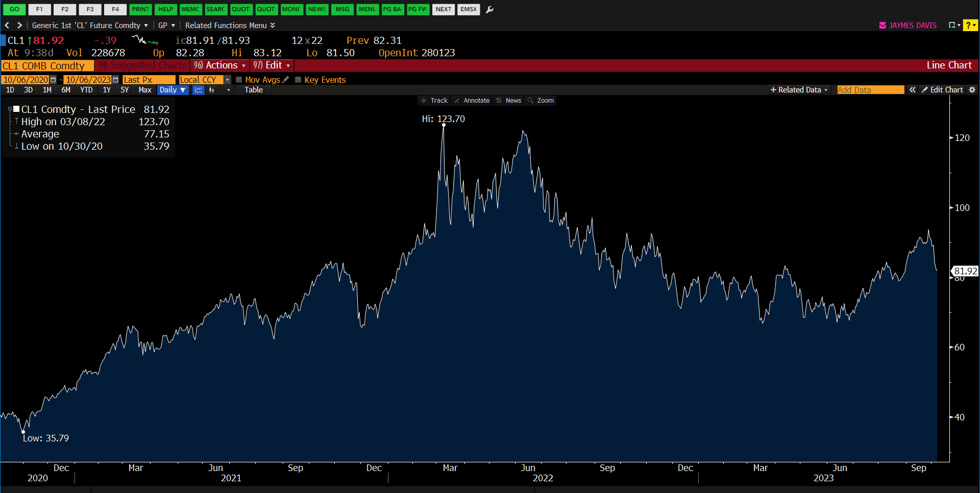Collapse the CL1 Comdty legend tree
Screen dimensions: 980x493
click(x=10, y=109)
